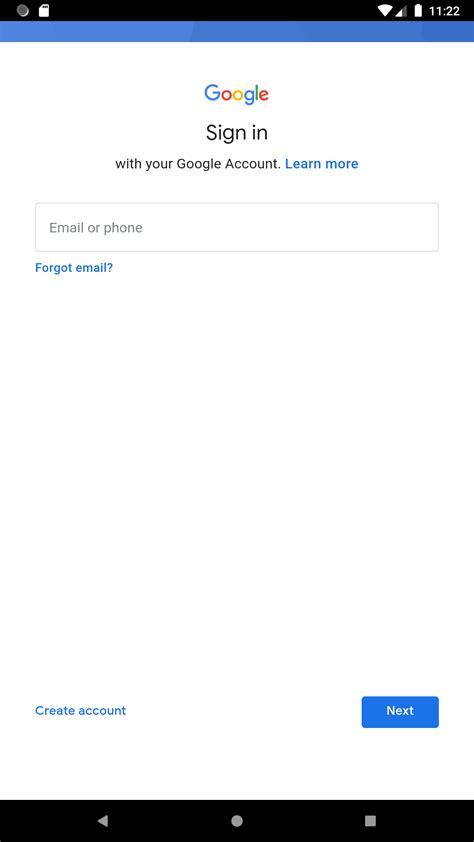The image size is (474, 842).
Task: Click the colorful Google logo
Action: pos(237,95)
